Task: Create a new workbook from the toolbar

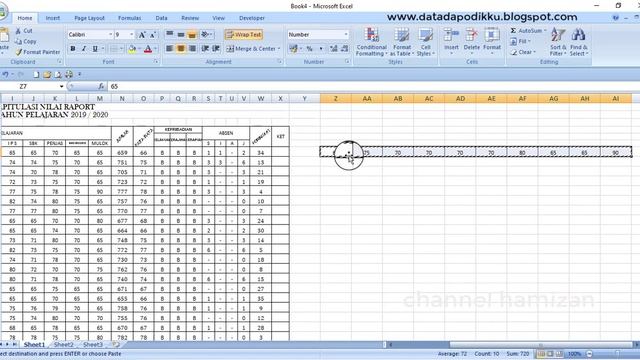Action: click(36, 74)
